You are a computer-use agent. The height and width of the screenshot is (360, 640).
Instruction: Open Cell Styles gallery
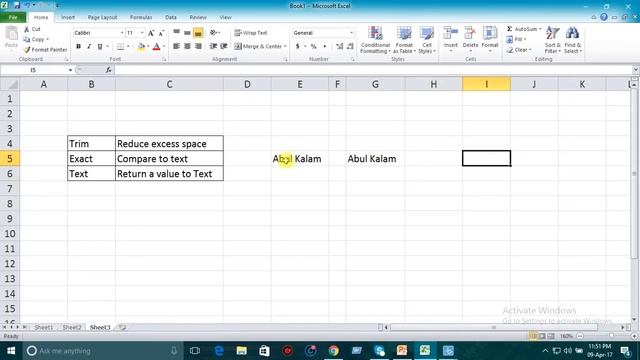(427, 40)
